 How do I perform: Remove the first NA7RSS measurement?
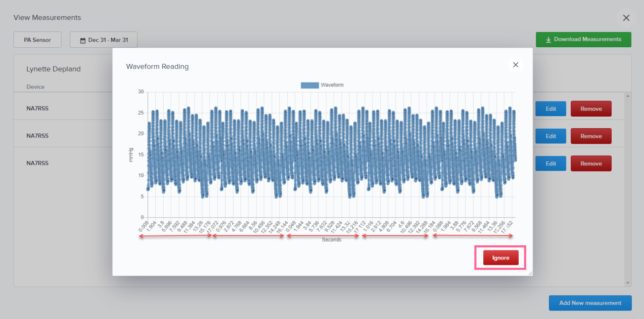591,109
